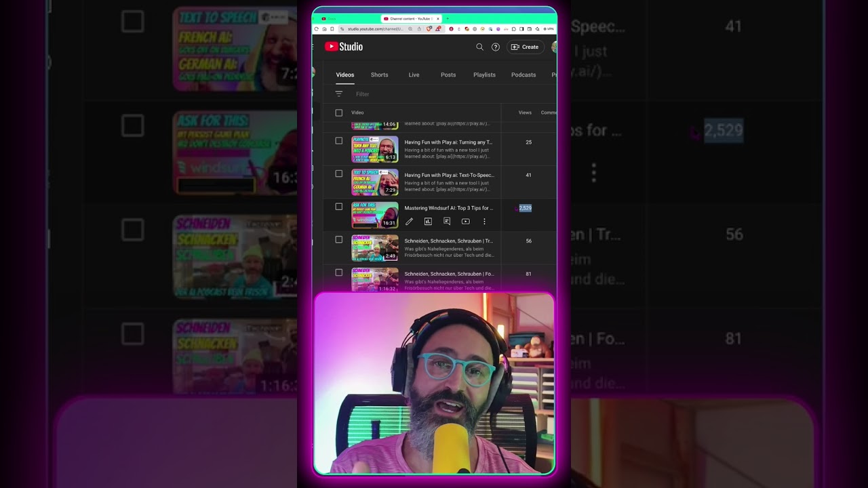
Task: Sort by the Views column header
Action: 525,113
